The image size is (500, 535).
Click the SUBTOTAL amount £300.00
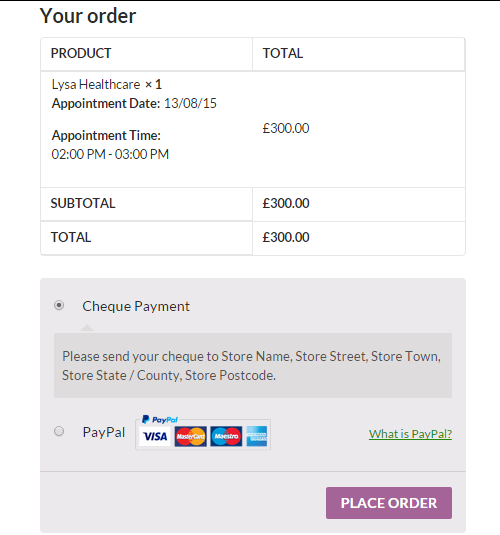point(286,203)
